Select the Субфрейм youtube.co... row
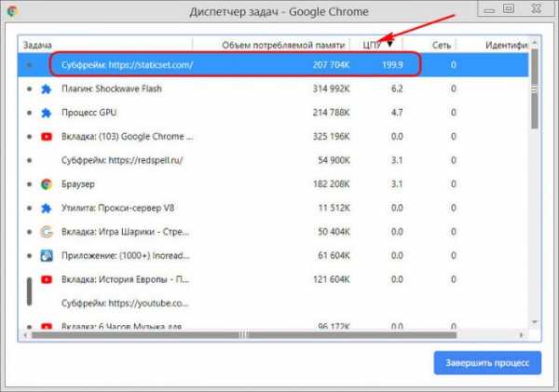 point(273,304)
